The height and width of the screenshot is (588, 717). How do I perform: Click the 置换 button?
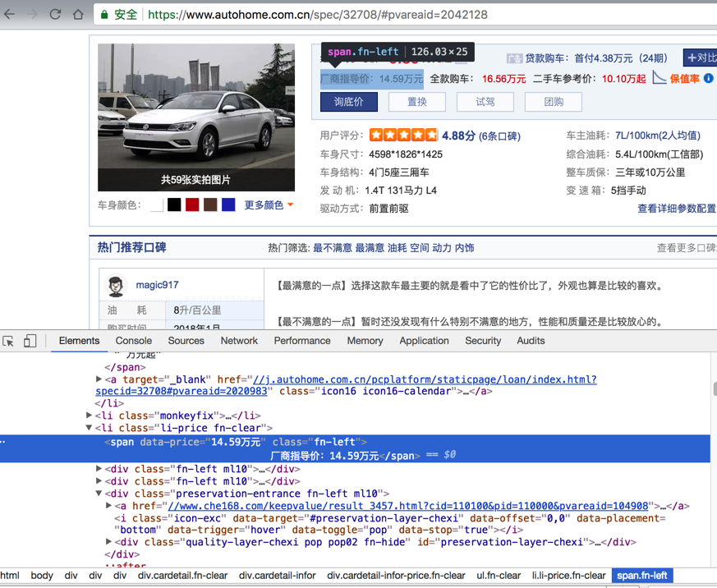(417, 102)
